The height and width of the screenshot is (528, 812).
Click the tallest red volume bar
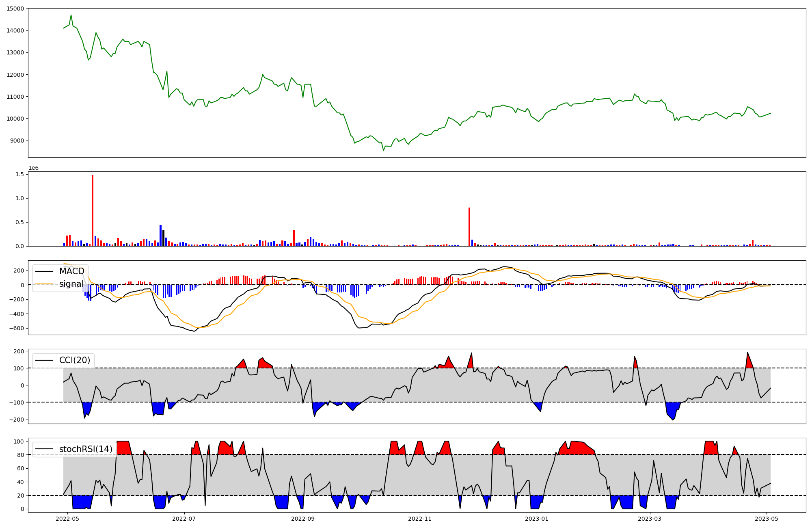(93, 210)
